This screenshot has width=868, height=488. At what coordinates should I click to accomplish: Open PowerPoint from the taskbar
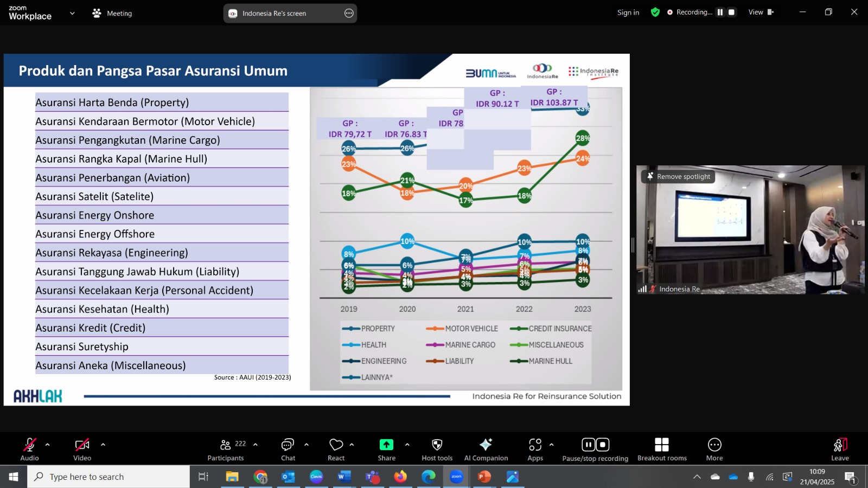(484, 477)
